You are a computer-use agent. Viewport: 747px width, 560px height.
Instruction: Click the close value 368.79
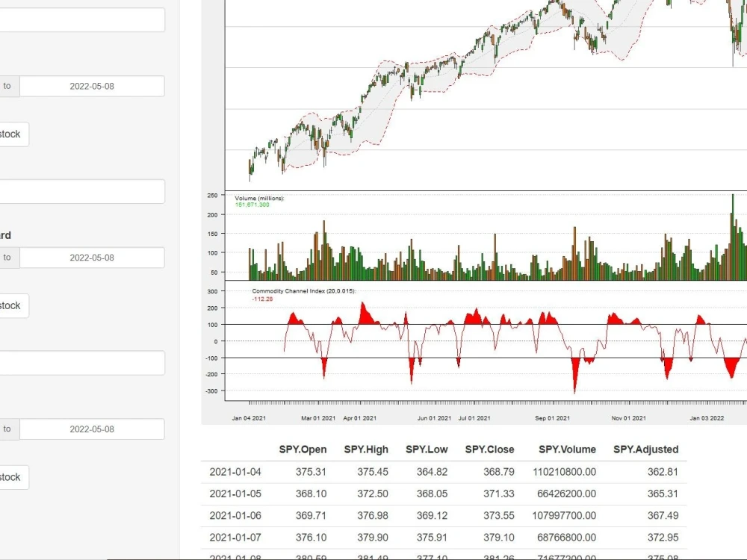coord(499,472)
